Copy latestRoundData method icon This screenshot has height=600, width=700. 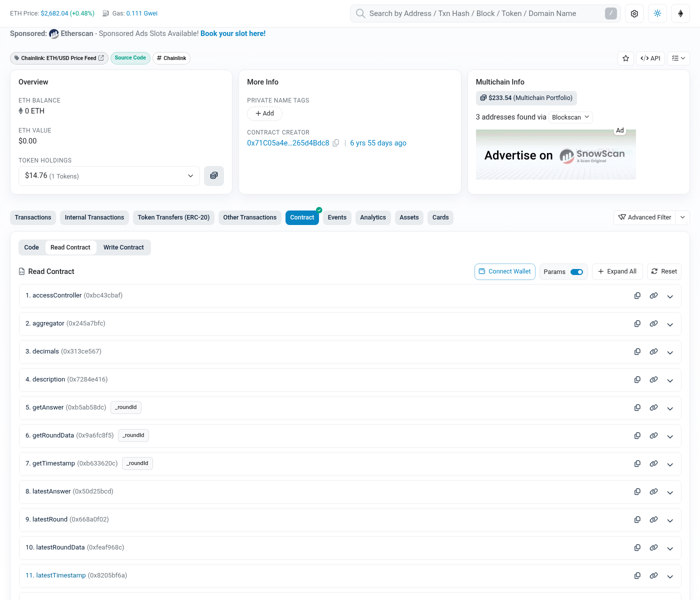[637, 548]
